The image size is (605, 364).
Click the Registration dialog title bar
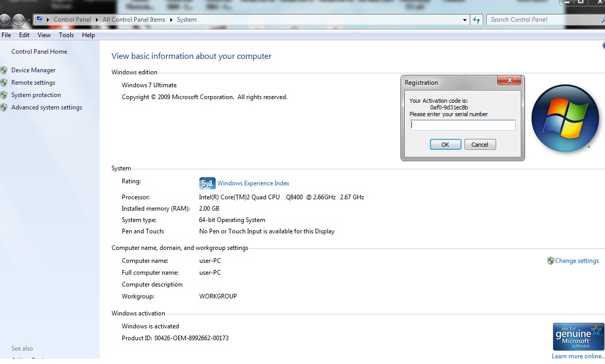point(450,82)
